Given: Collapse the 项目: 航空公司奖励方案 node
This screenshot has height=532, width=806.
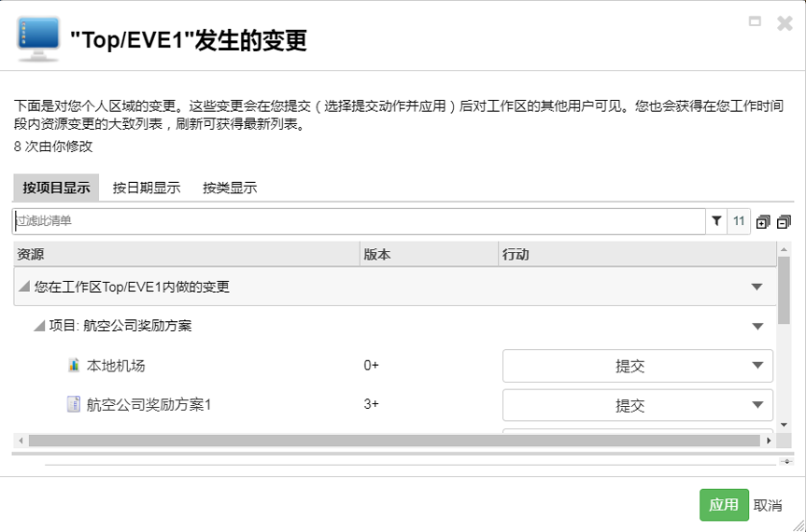Looking at the screenshot, I should click(39, 326).
